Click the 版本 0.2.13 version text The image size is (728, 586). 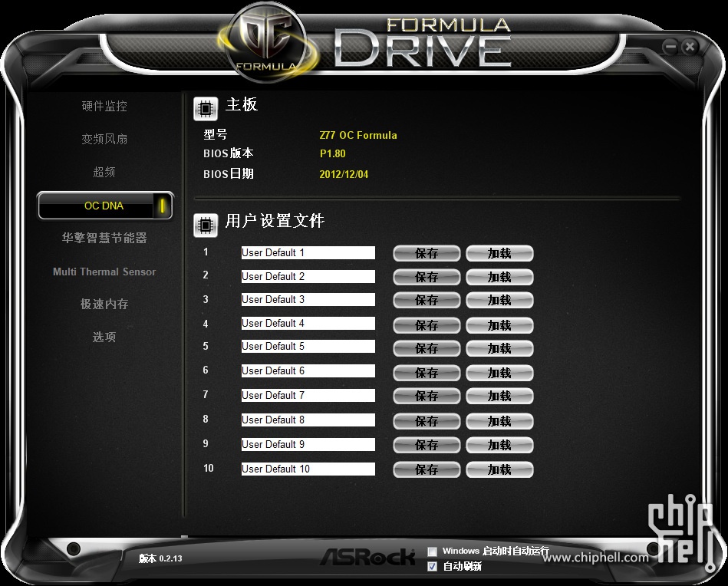pos(160,558)
